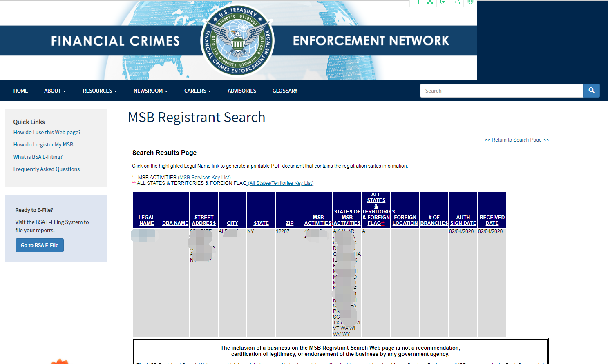Click the Frequently Asked Questions link

[46, 169]
